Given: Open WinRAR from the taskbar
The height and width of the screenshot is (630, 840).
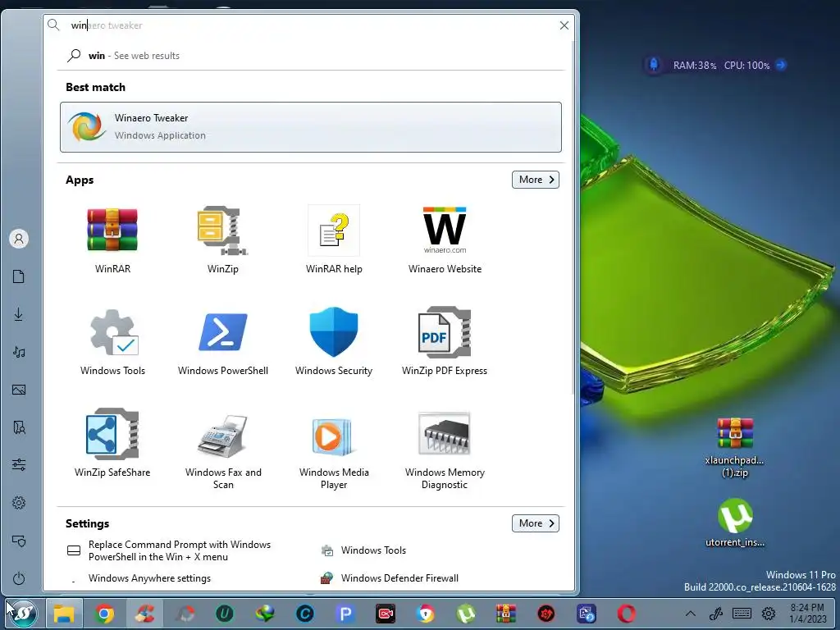Looking at the screenshot, I should 505,614.
